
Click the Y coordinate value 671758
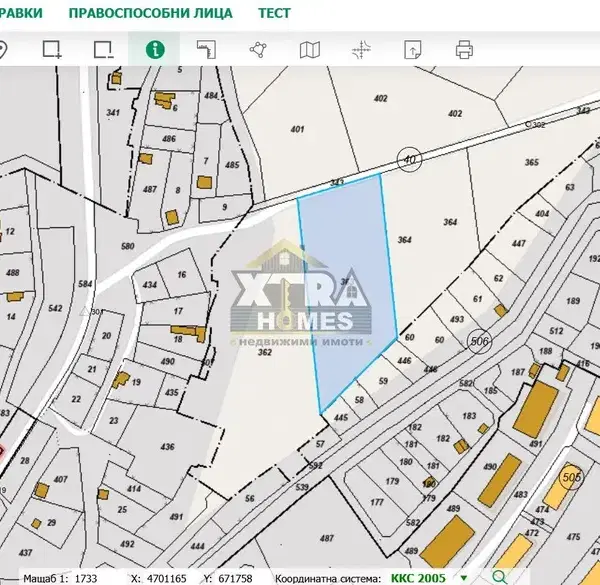pyautogui.click(x=235, y=578)
